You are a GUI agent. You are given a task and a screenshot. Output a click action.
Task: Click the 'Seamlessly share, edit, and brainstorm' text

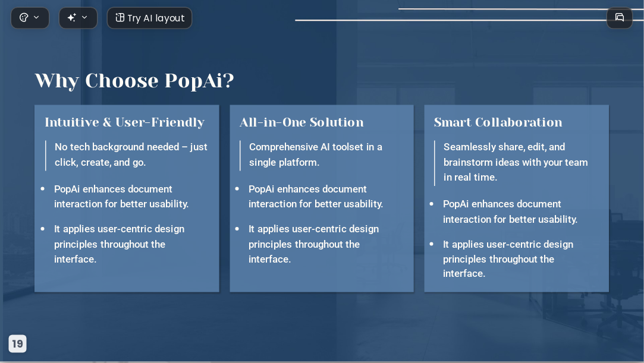[x=516, y=162]
